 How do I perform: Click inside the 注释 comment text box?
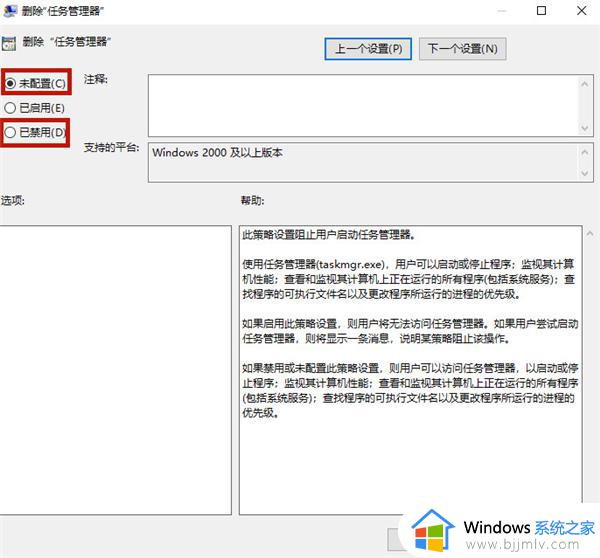(363, 106)
